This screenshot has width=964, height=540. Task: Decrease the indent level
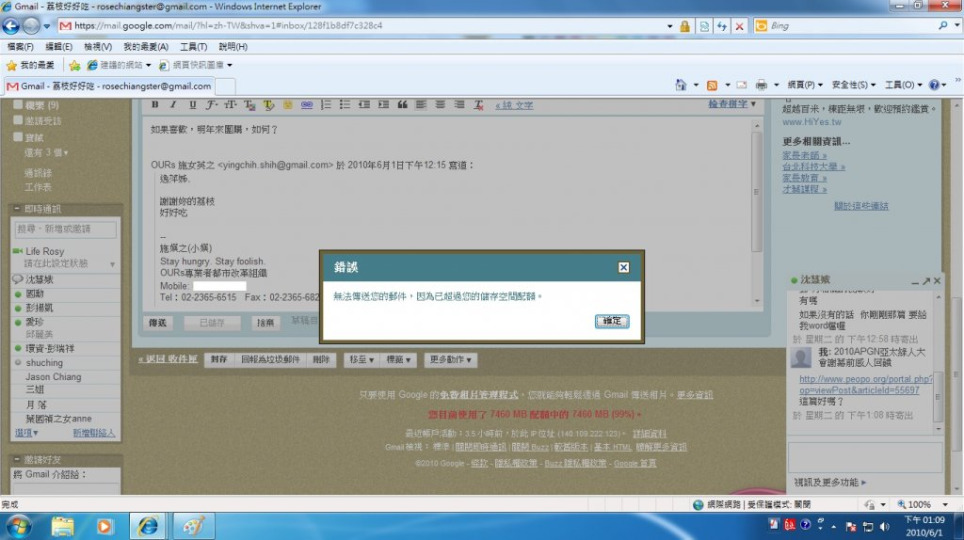[x=364, y=105]
